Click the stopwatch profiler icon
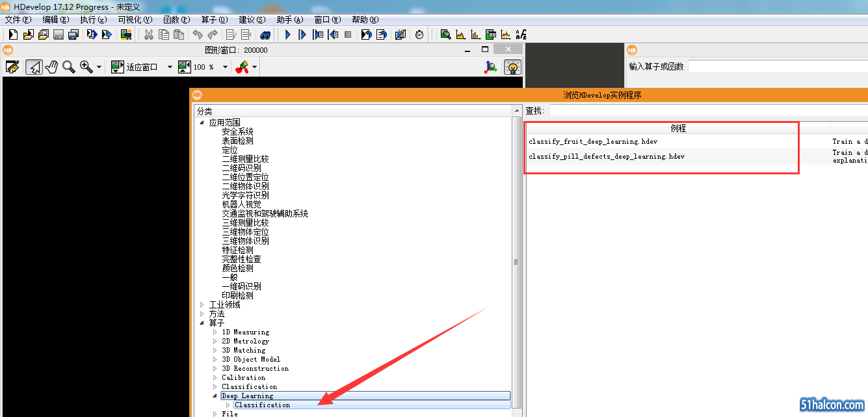 pyautogui.click(x=419, y=34)
